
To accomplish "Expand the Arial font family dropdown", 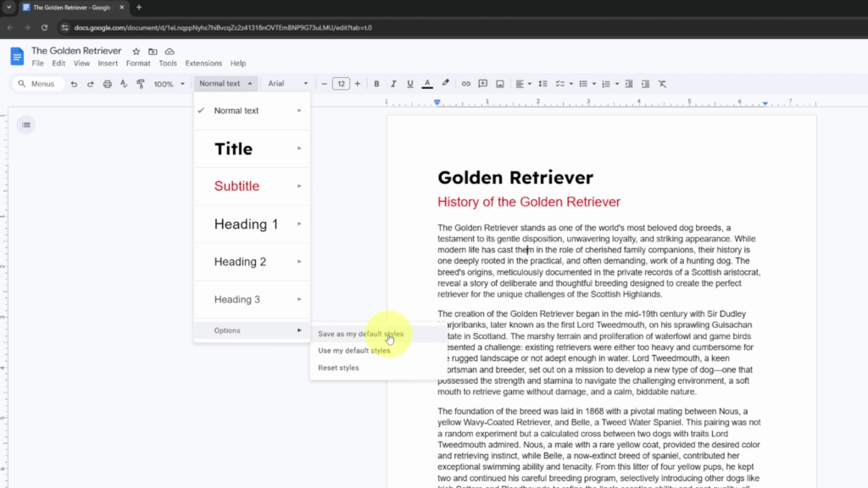I will 287,83.
